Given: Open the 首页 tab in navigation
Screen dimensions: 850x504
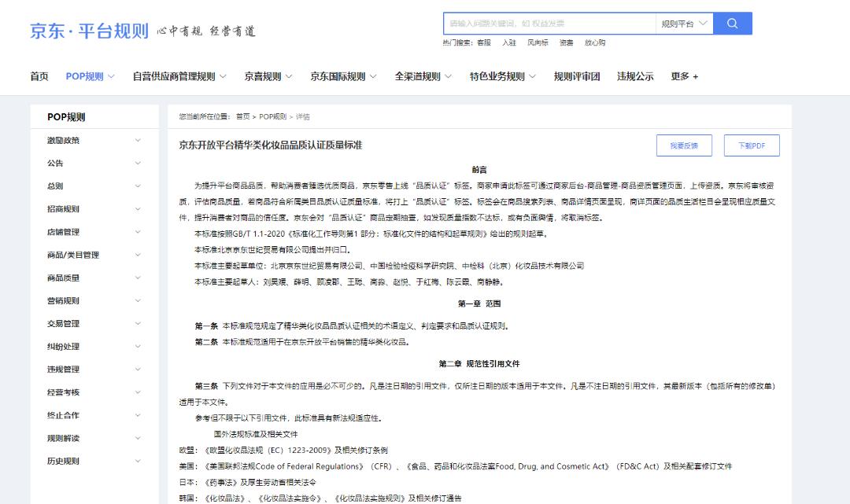Looking at the screenshot, I should (39, 76).
